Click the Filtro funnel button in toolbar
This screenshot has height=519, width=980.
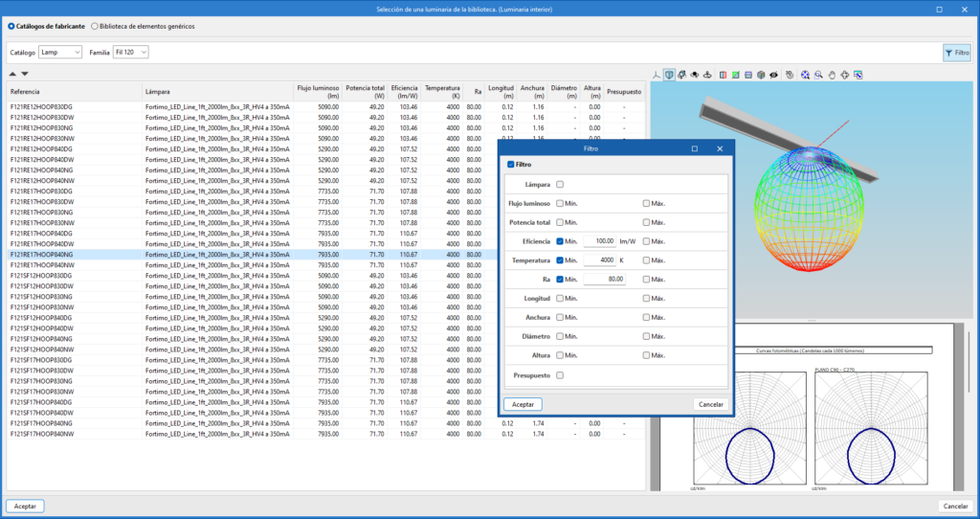(x=956, y=52)
